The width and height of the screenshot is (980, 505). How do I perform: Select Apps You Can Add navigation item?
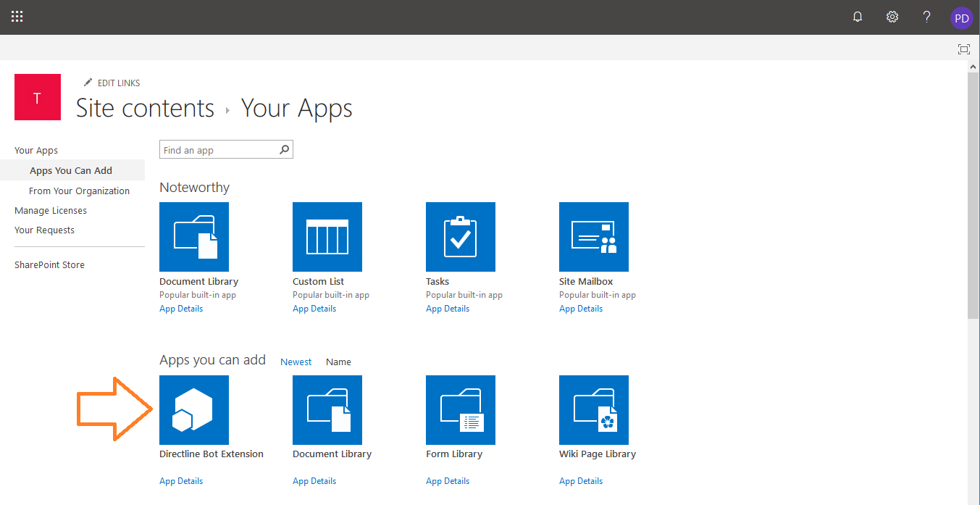71,170
